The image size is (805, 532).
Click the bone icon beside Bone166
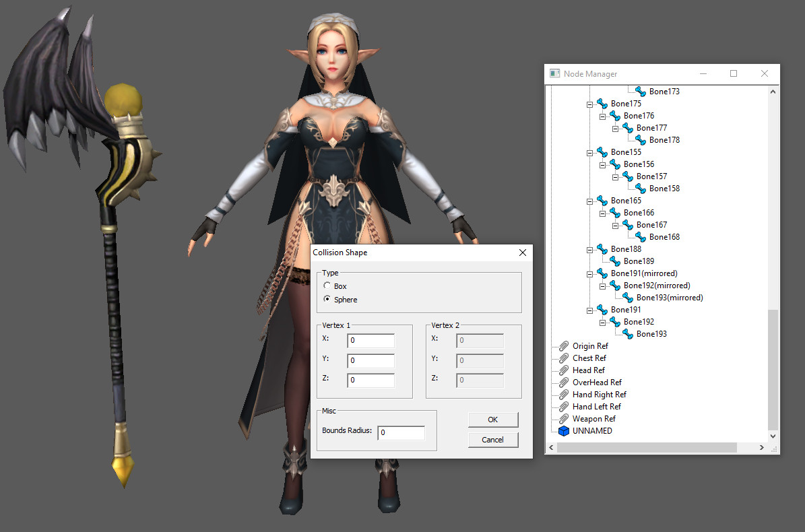tap(615, 213)
